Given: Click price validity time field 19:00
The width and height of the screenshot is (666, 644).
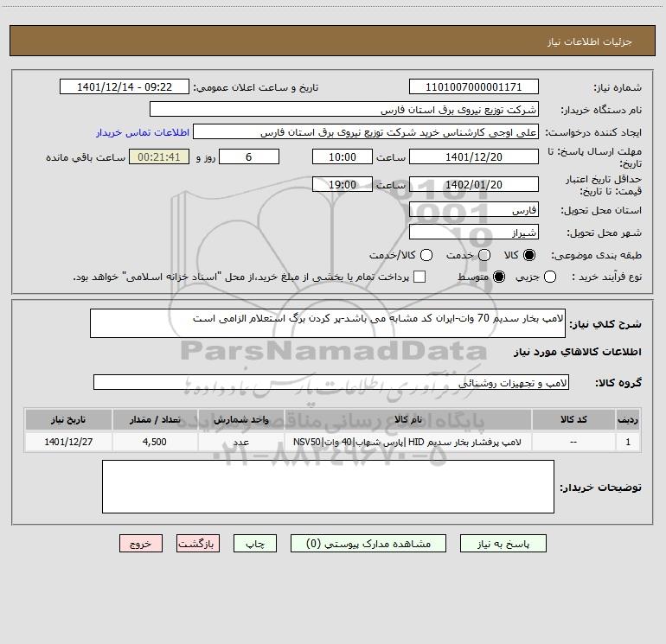Looking at the screenshot, I should [343, 184].
